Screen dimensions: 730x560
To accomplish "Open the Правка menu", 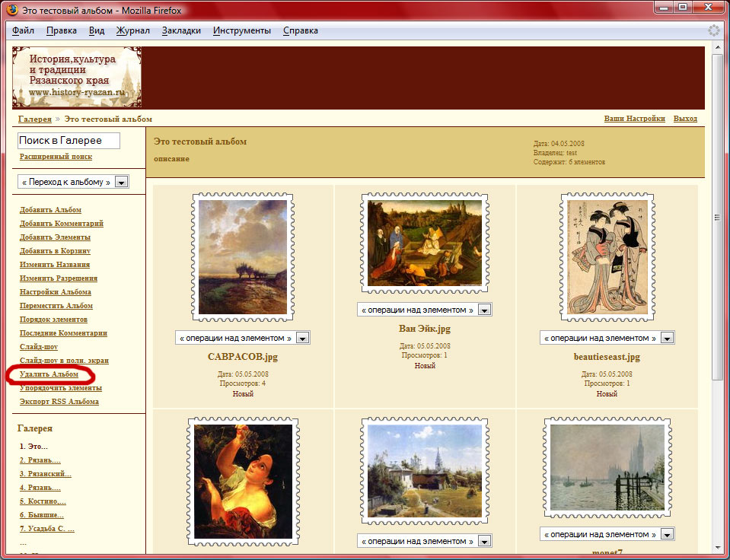I will point(62,30).
